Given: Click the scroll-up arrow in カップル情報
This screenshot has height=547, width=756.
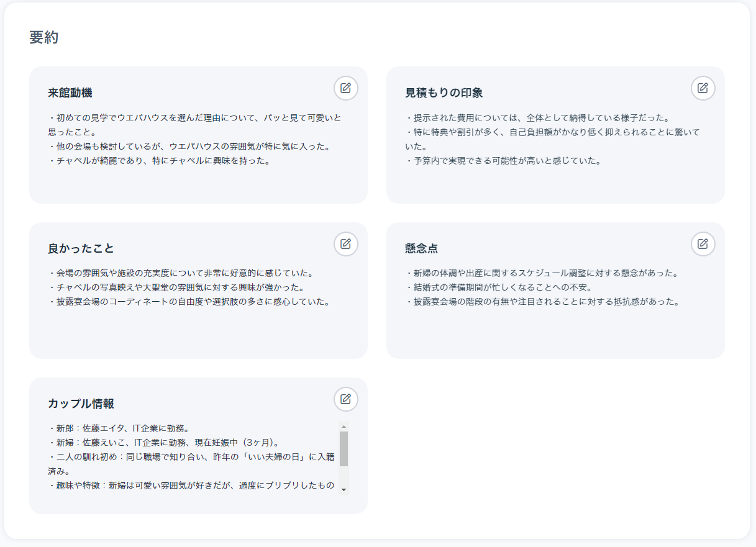Looking at the screenshot, I should tap(344, 427).
